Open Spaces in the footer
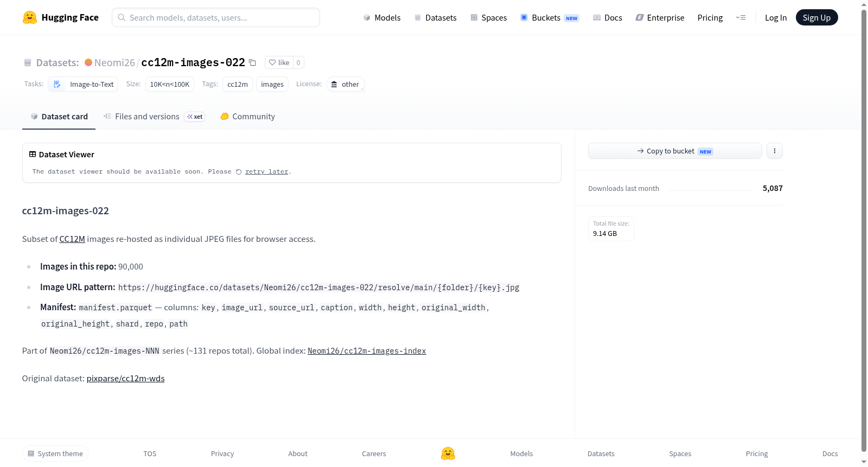 coord(680,453)
